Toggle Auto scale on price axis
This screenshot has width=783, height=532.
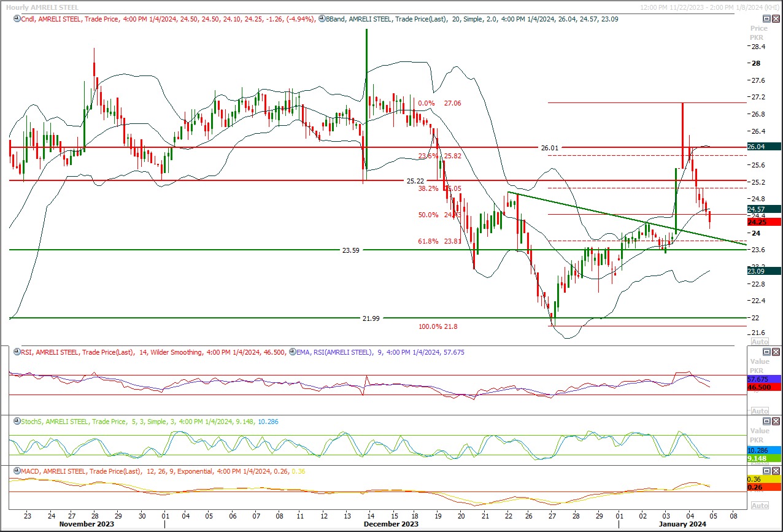click(x=760, y=341)
